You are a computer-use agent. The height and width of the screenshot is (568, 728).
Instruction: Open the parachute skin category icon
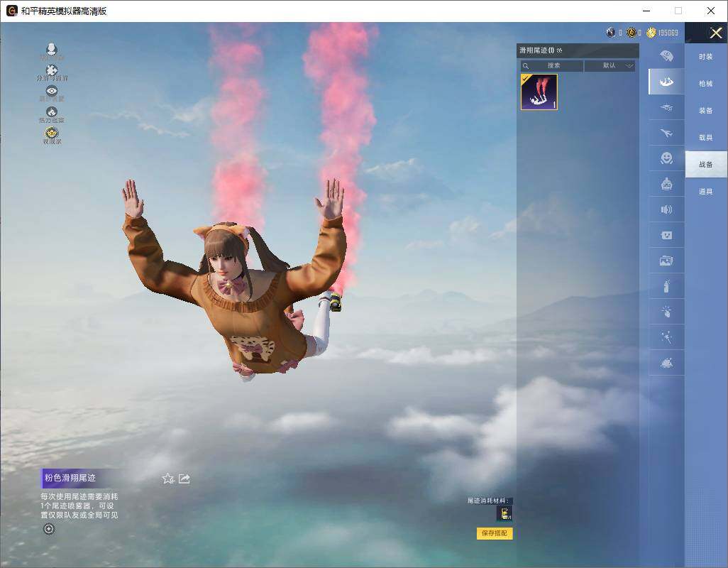[667, 56]
